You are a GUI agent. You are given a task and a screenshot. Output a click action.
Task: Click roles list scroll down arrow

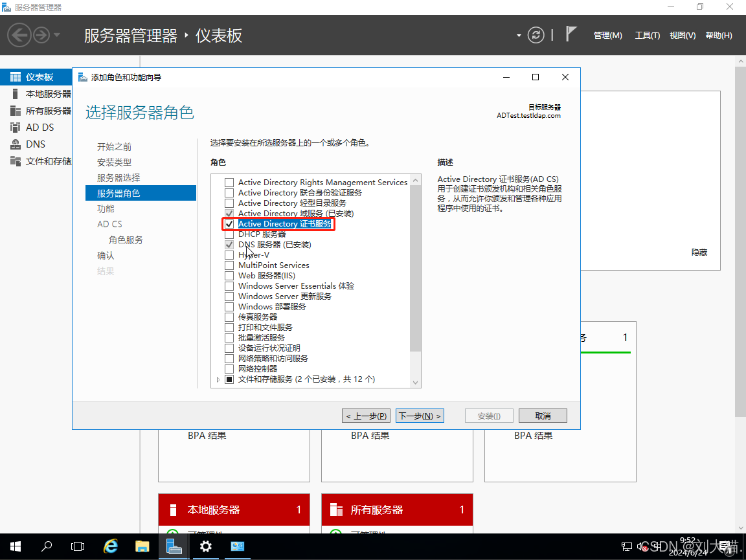[x=415, y=383]
